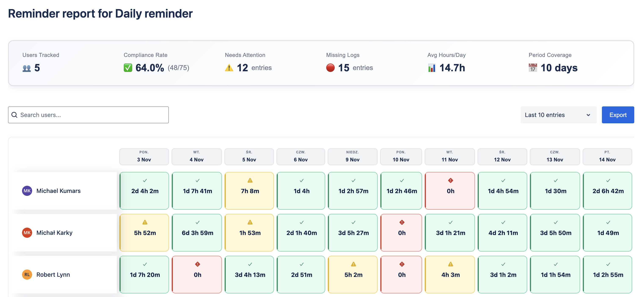Open Michał Karky's 6d 3h 59m entry
Viewport: 644px width, 297px height.
pos(197,232)
